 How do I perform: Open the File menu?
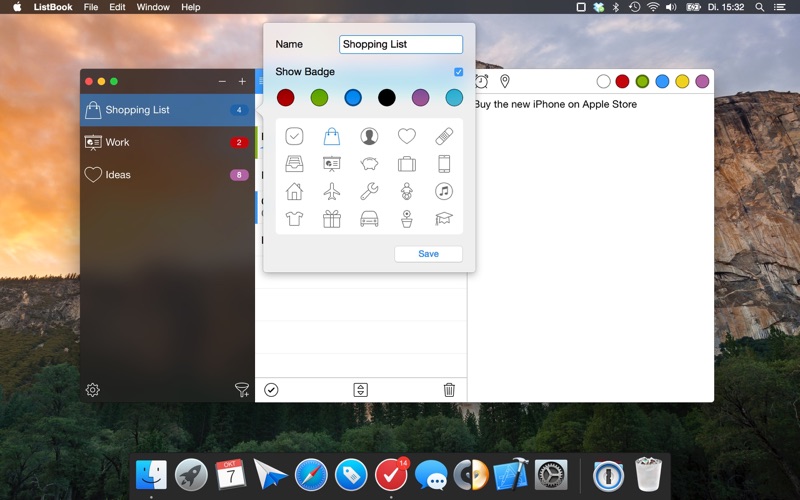(91, 7)
